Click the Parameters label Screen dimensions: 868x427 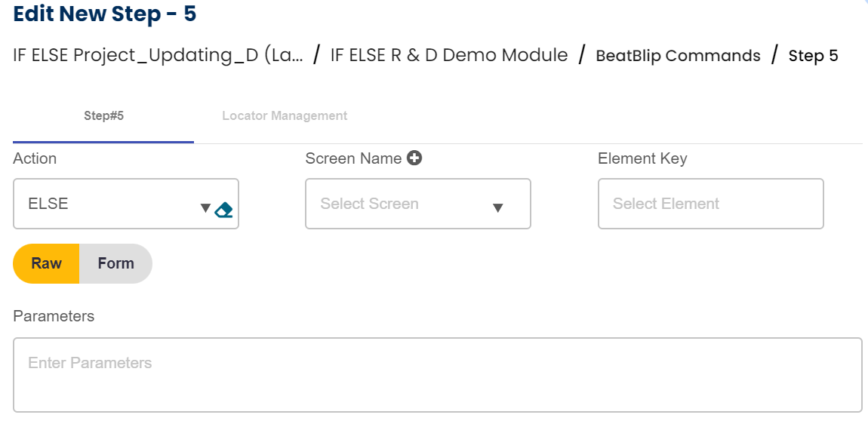(x=54, y=316)
